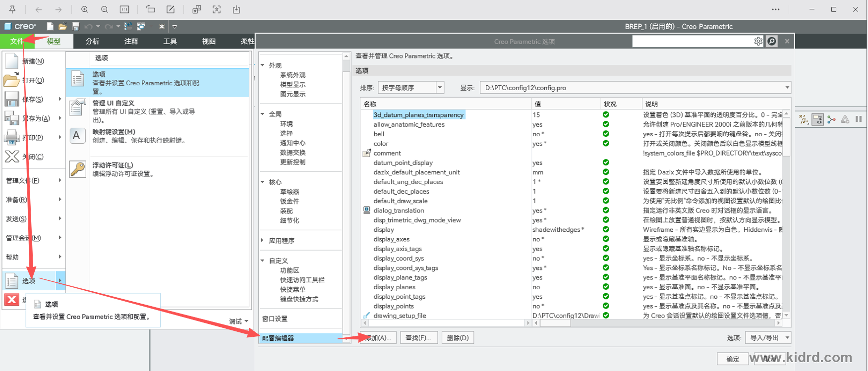
Task: Select 管理 UI 自定义 menu entry
Action: coord(158,111)
